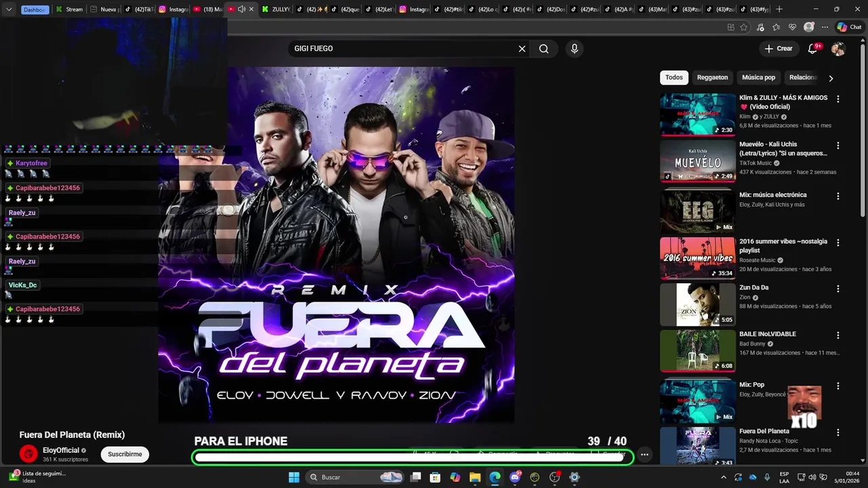This screenshot has width=868, height=488.
Task: Click the Fuera Del Planeta video player
Action: click(x=336, y=245)
